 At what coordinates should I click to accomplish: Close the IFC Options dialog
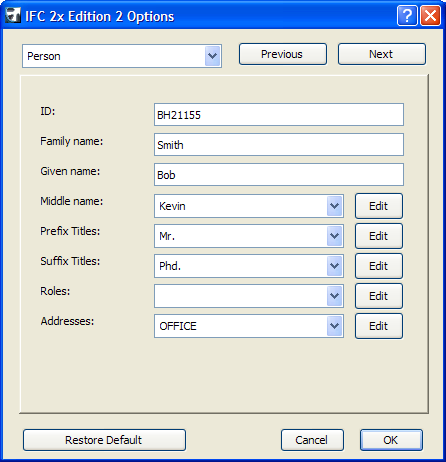430,15
